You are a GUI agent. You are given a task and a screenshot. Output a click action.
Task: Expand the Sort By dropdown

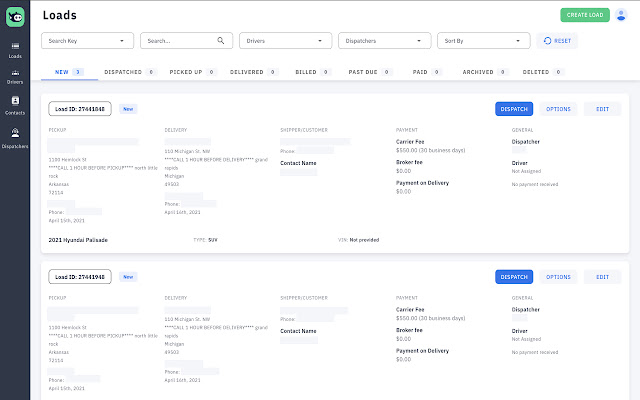click(x=483, y=41)
